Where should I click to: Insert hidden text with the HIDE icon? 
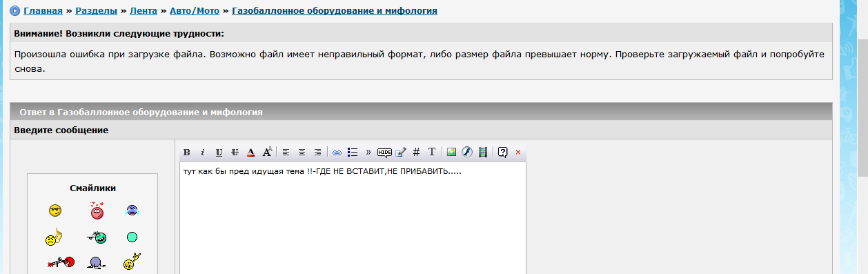click(384, 152)
